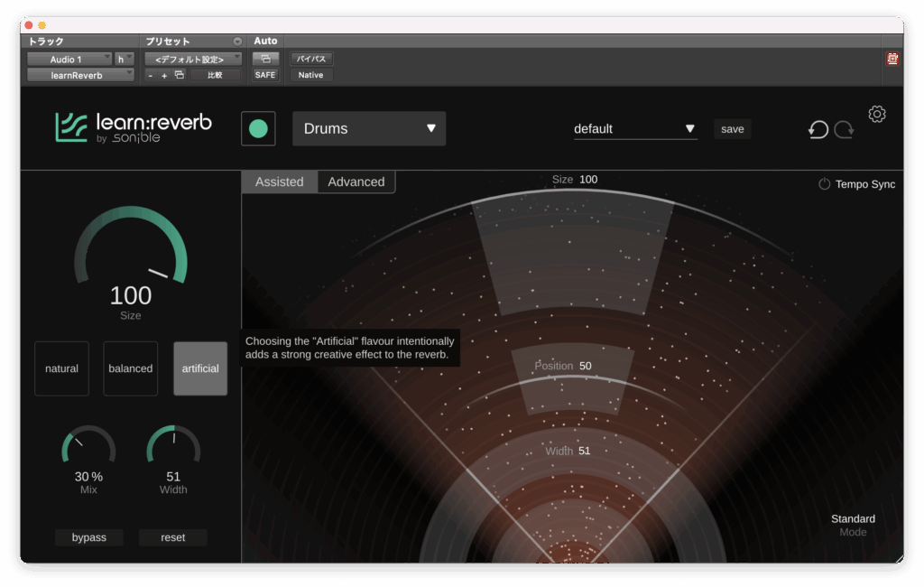Click the automation window icon under Auto
The width and height of the screenshot is (924, 587).
(x=266, y=59)
